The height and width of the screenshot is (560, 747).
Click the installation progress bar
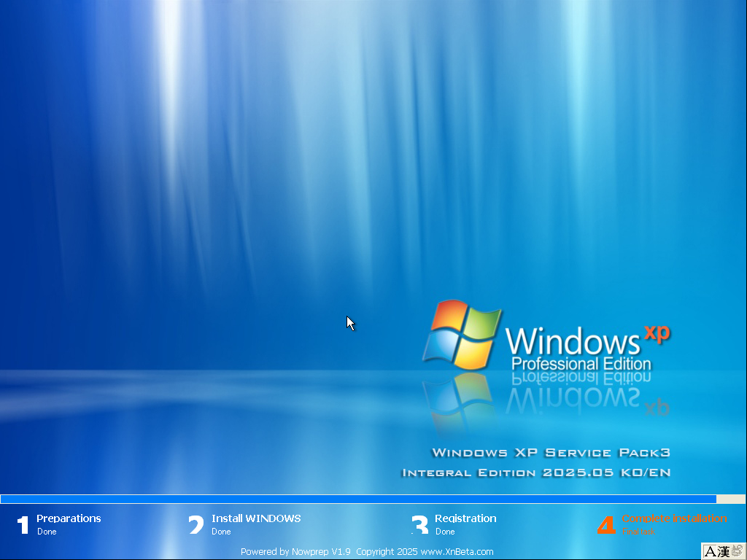click(x=373, y=499)
